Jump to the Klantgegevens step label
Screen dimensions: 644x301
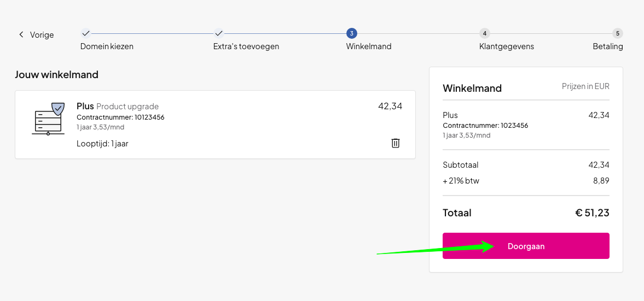click(506, 46)
